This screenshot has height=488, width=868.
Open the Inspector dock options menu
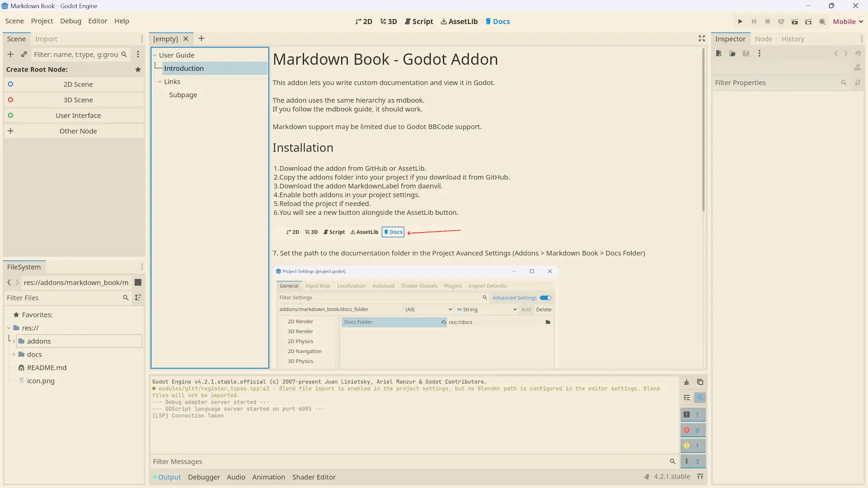tap(861, 39)
